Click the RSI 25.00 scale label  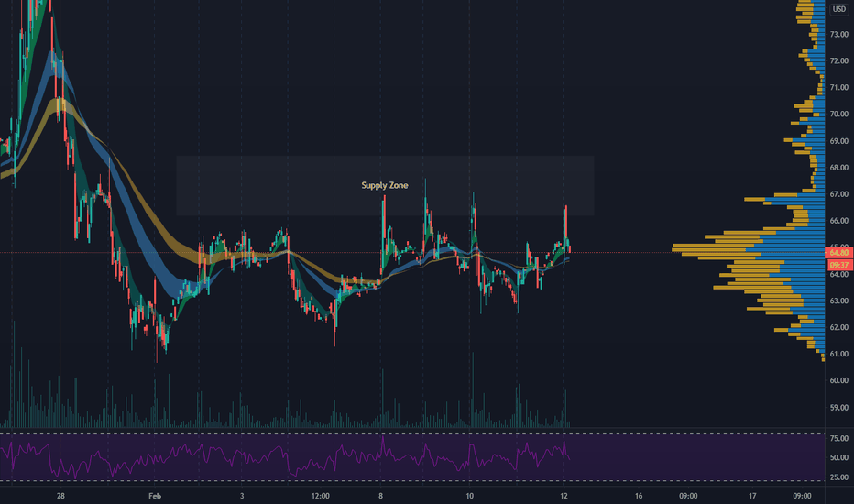click(x=839, y=477)
